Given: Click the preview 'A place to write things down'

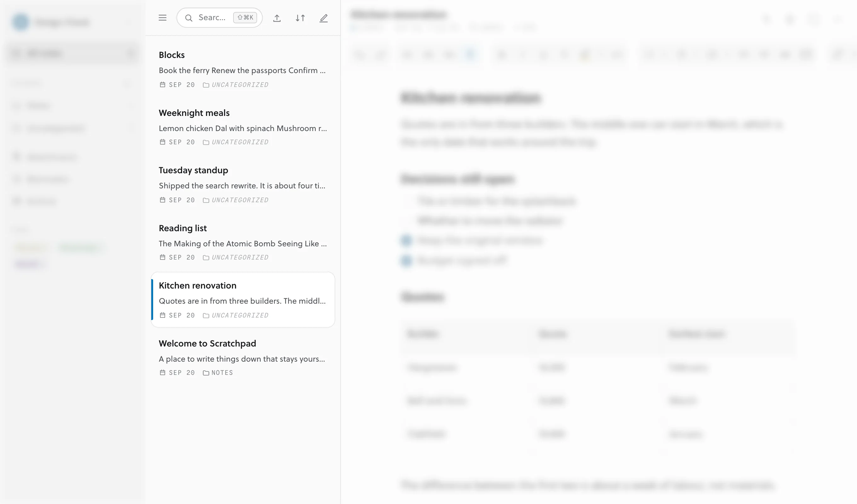Looking at the screenshot, I should (x=242, y=359).
